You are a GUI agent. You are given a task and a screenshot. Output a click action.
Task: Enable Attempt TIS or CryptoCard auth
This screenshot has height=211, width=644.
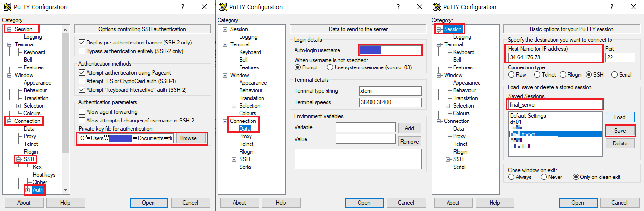pos(82,81)
